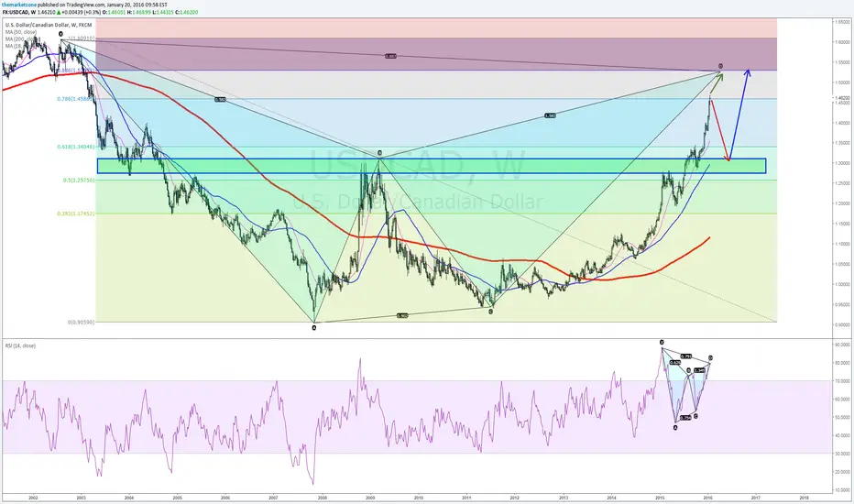
Task: Click the 0.382(1.17452) Fibonacci level label
Action: 76,214
